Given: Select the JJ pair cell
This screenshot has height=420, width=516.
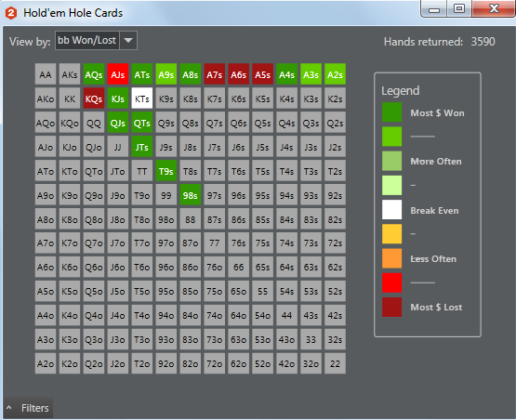Looking at the screenshot, I should pyautogui.click(x=118, y=147).
